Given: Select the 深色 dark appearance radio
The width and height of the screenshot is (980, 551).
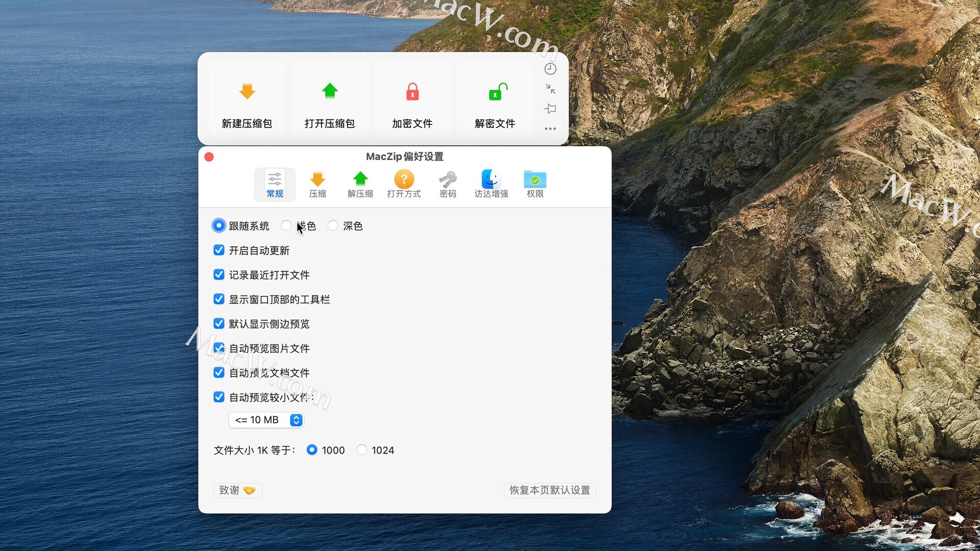Looking at the screenshot, I should (333, 226).
